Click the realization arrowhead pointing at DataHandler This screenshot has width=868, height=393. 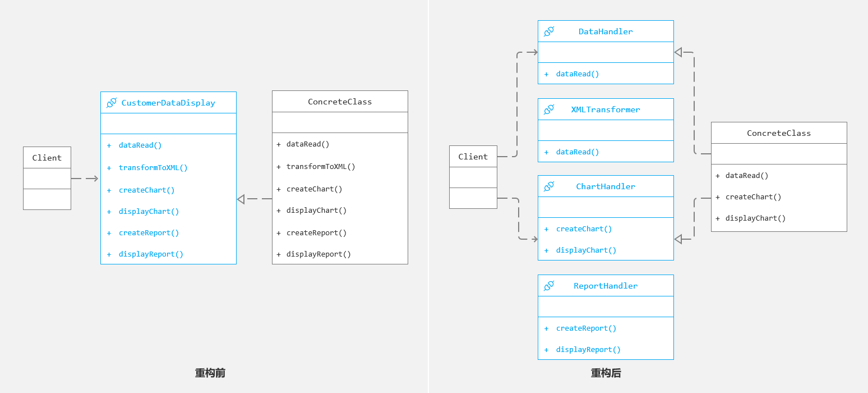point(678,52)
